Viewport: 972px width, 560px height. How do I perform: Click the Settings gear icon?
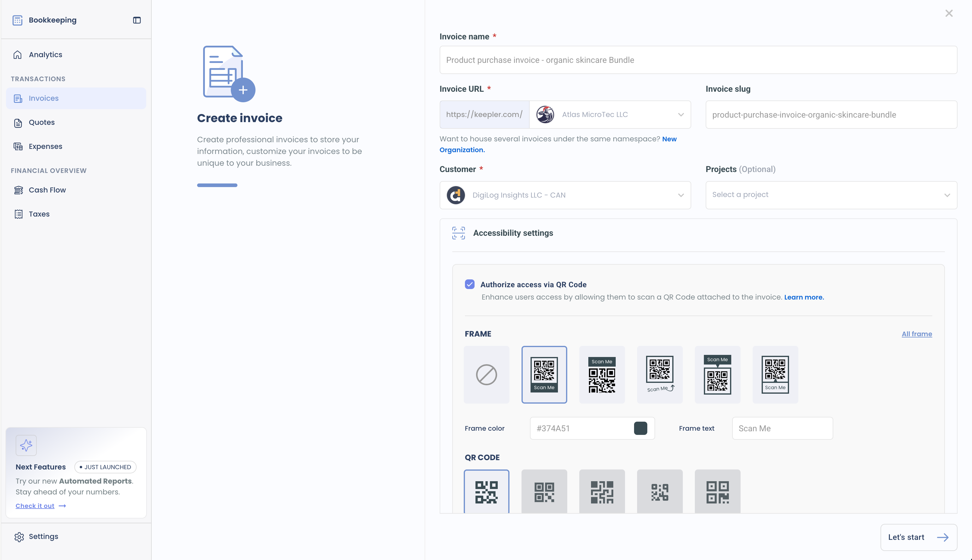coord(20,536)
